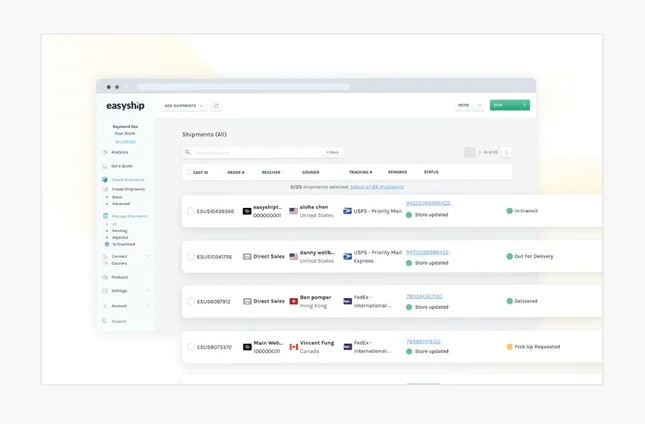Image resolution: width=645 pixels, height=424 pixels.
Task: Click the Products sidebar icon
Action: 105,277
